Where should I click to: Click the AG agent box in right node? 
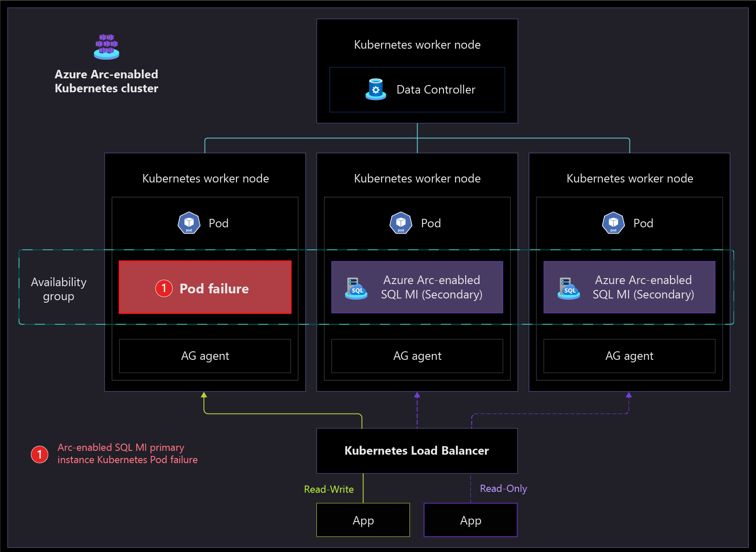pyautogui.click(x=630, y=356)
